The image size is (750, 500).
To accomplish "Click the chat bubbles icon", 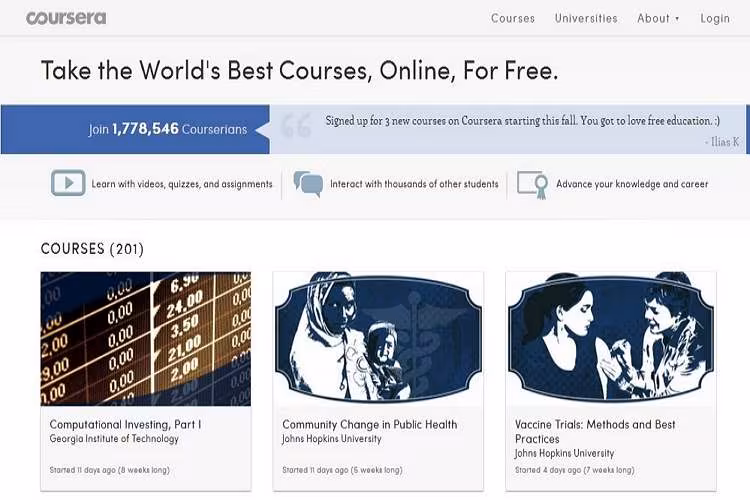I will click(x=308, y=184).
